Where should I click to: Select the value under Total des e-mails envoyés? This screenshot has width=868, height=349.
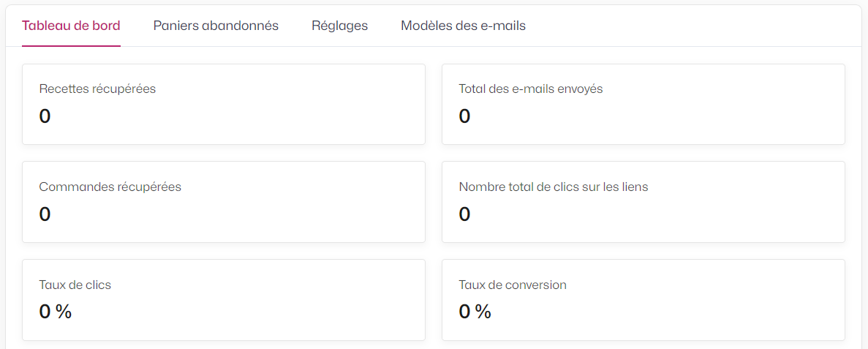(464, 116)
